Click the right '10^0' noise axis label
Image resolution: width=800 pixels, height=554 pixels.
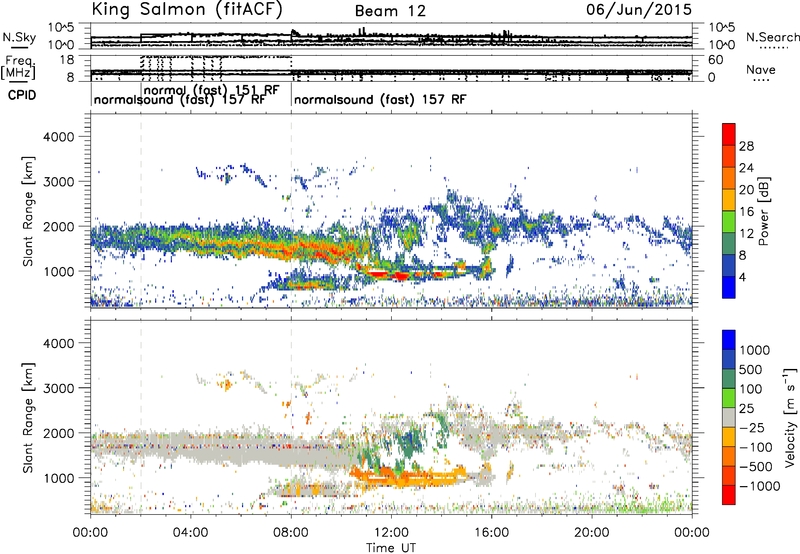(721, 45)
